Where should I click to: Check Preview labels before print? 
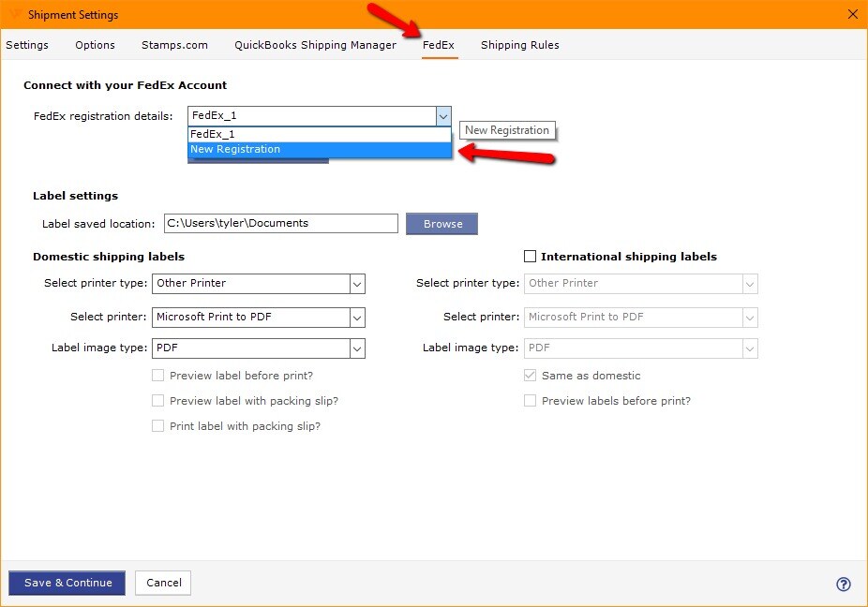[530, 401]
